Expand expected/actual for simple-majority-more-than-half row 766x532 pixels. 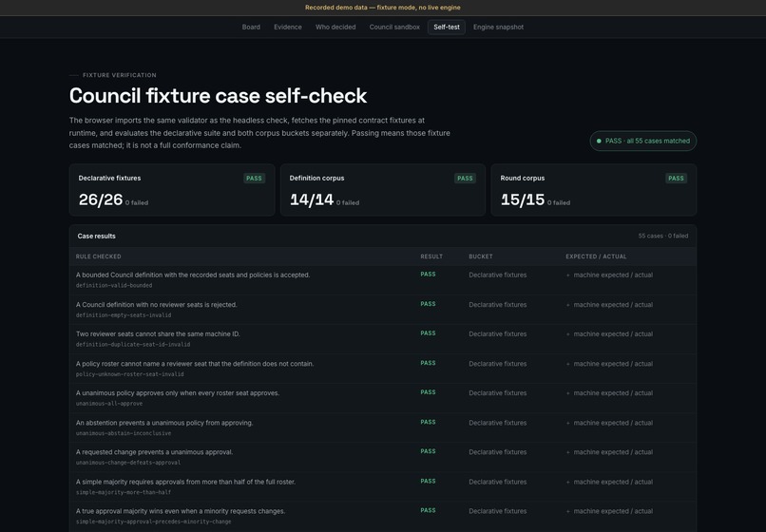[609, 483]
